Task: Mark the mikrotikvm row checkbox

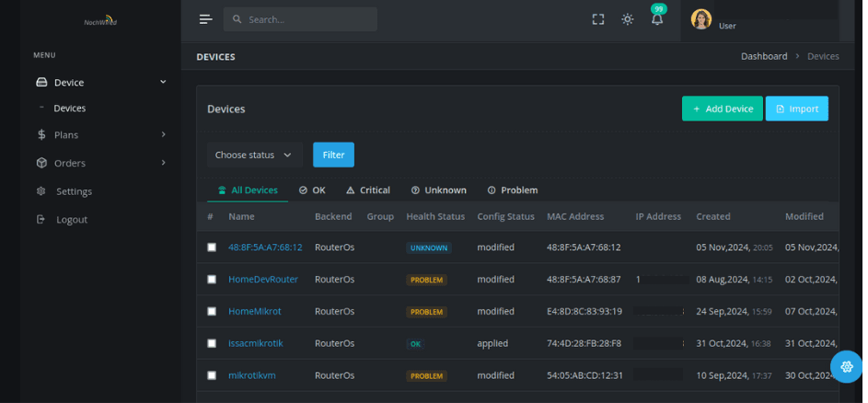Action: tap(212, 376)
